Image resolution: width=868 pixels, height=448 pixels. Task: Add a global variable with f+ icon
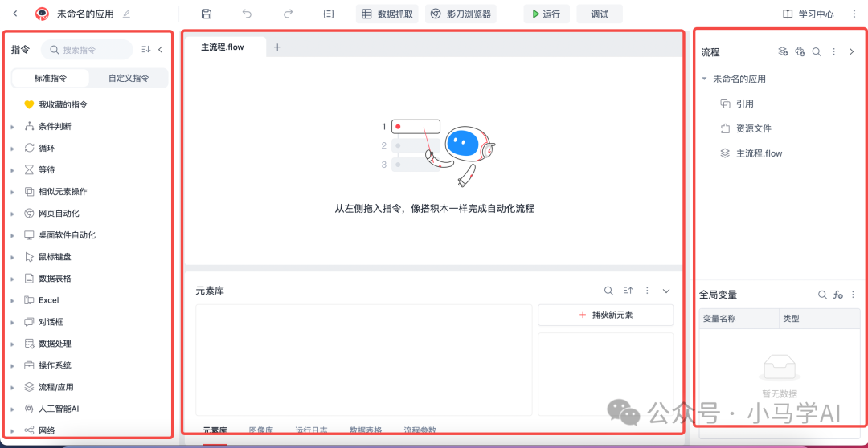coord(838,295)
